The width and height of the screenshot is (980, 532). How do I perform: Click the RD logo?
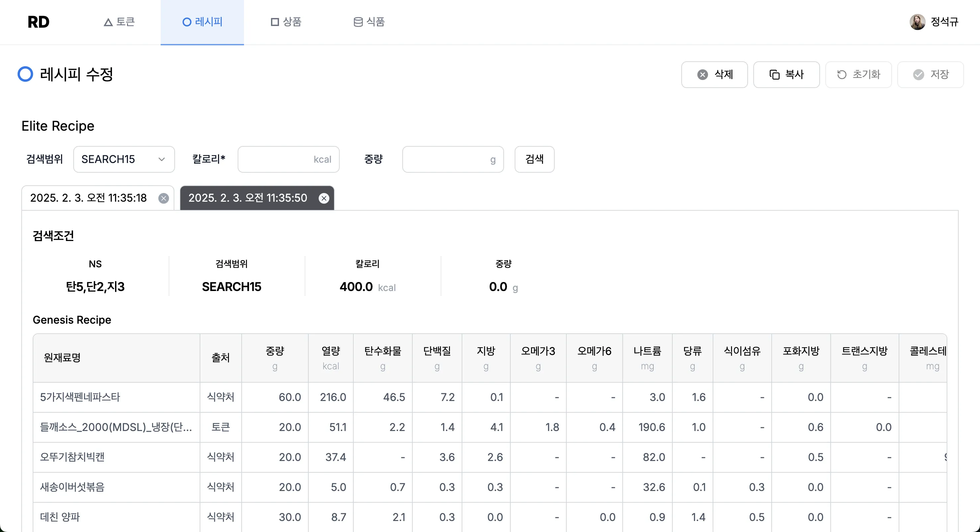[x=38, y=22]
